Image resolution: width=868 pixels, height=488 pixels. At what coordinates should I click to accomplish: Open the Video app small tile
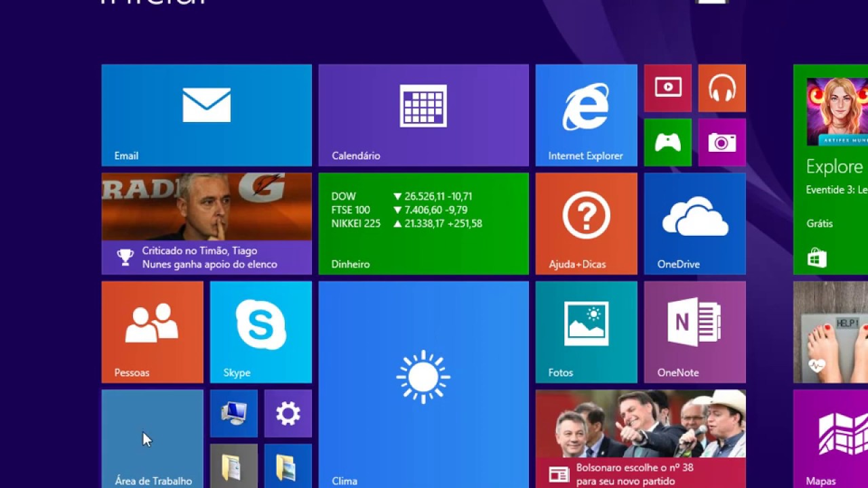(668, 88)
